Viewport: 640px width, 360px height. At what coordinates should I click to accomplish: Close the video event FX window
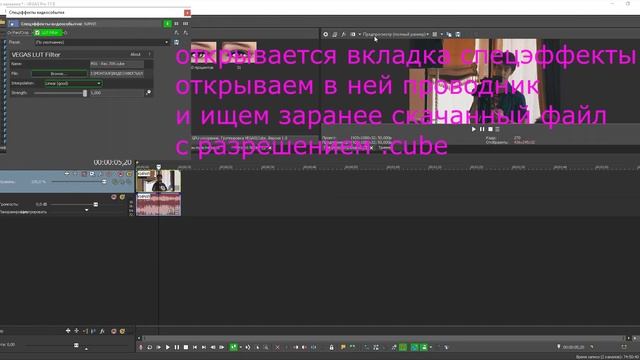point(187,13)
